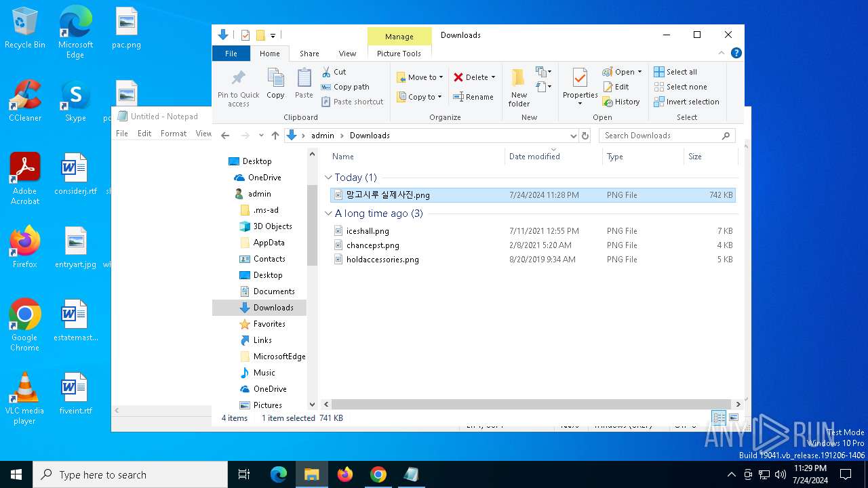
Task: Select OneDrive under Desktop in the tree
Action: point(264,178)
